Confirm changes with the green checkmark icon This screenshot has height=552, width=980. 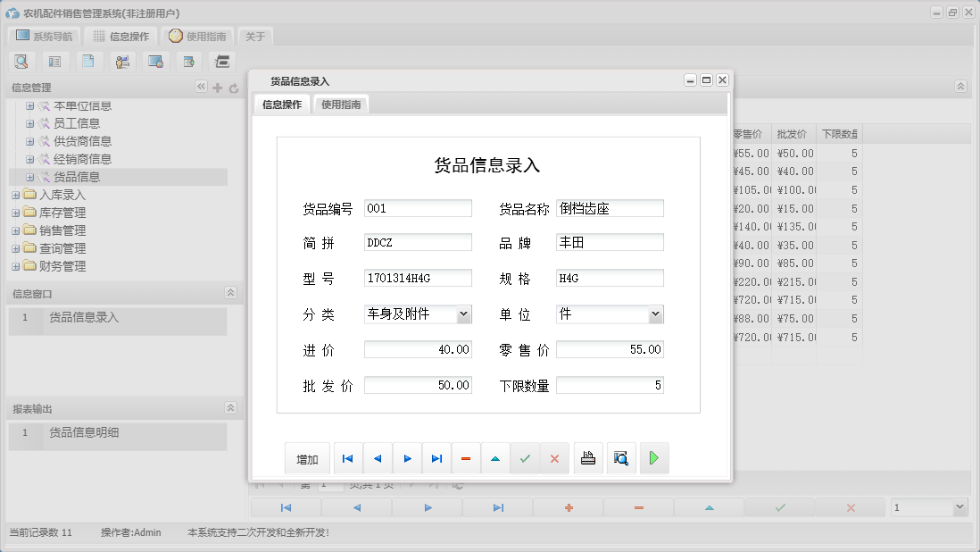point(525,457)
